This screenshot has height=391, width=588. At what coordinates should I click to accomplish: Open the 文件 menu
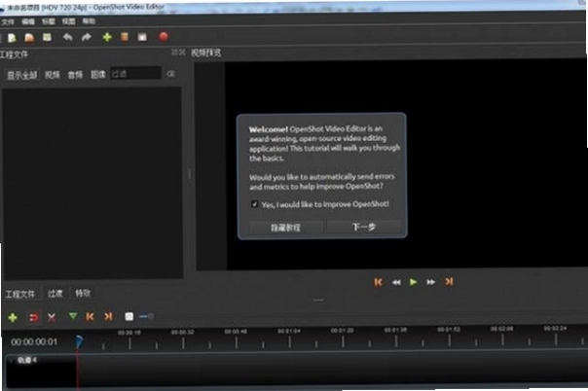pos(8,21)
